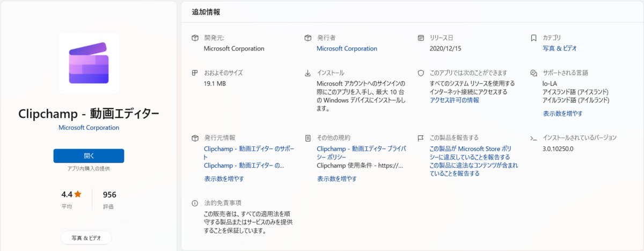This screenshot has height=251, width=644.
Task: Click the おおよそのサイズ icon
Action: click(195, 73)
